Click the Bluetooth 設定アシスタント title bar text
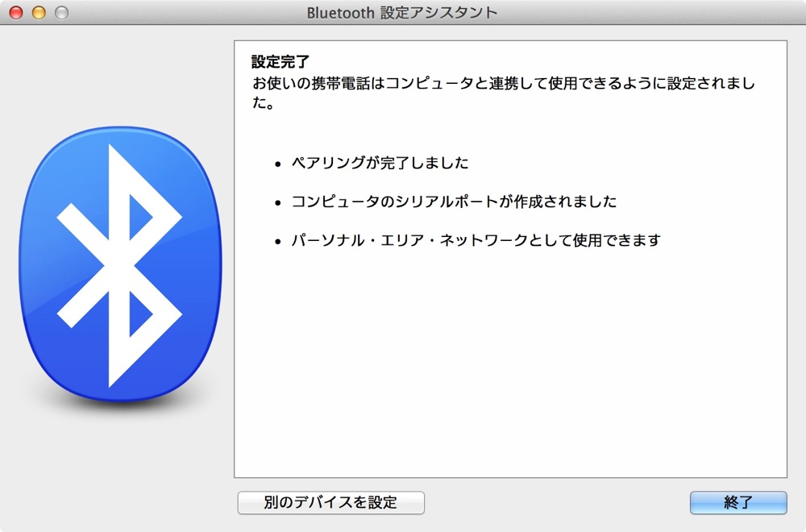This screenshot has height=532, width=806. point(402,12)
